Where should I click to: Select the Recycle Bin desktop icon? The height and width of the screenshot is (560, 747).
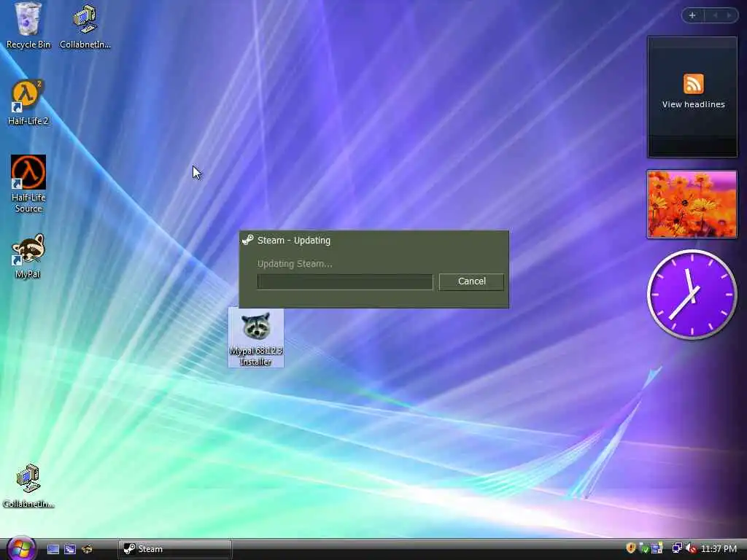28,26
